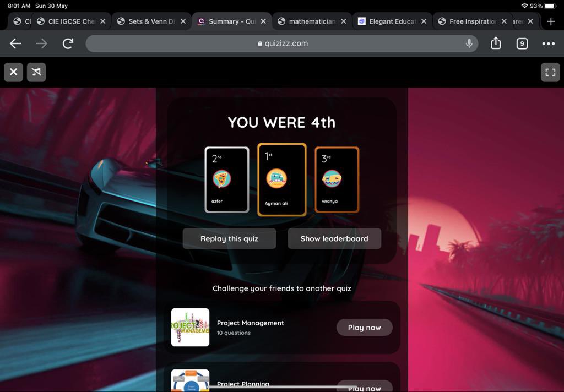Close the Elegant Education tab
Image resolution: width=564 pixels, height=392 pixels.
click(424, 21)
